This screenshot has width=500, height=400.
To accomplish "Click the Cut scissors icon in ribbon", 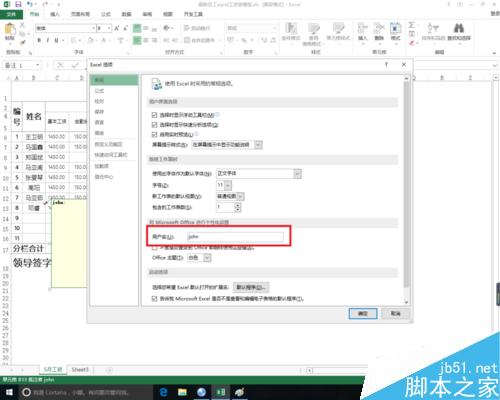I will click(x=22, y=25).
